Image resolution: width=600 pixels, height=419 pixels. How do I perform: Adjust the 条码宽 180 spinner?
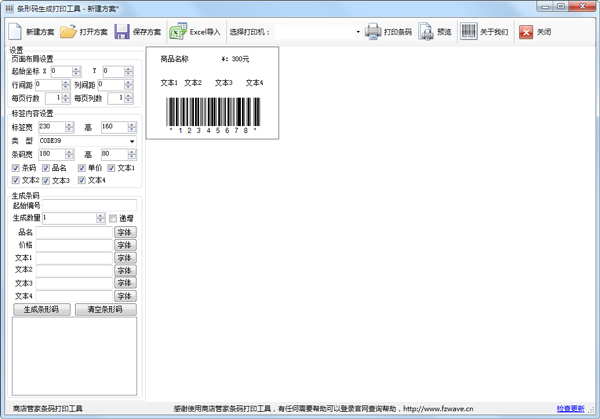tap(69, 154)
